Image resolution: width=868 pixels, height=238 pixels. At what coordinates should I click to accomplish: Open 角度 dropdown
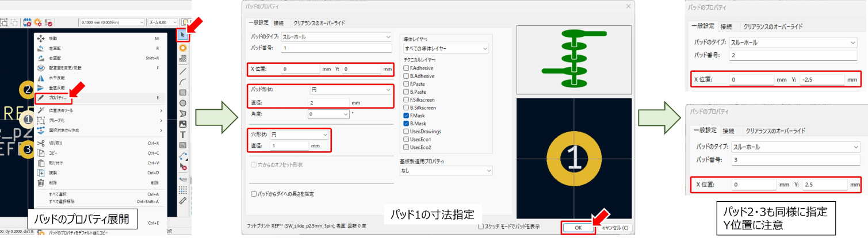point(329,114)
